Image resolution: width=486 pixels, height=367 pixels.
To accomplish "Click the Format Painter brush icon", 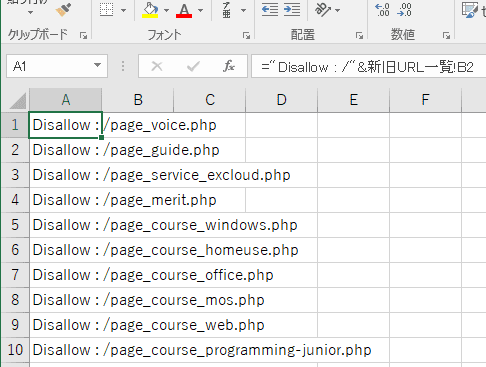I will (63, 10).
